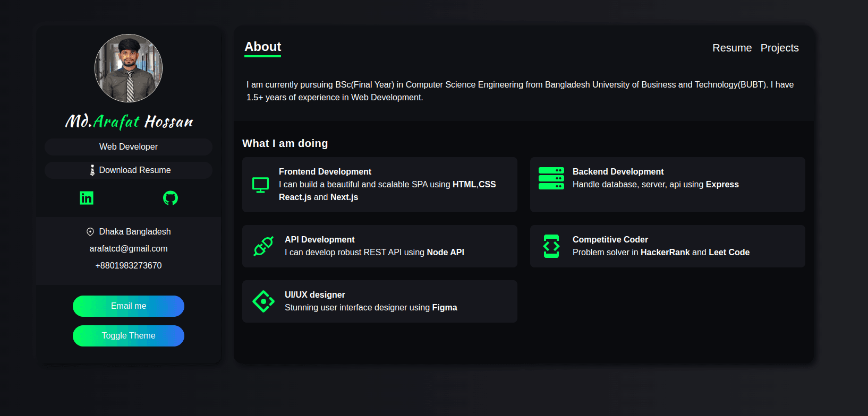Click the UI/UX designer diamond icon
Screen dimensions: 868x416
(263, 301)
